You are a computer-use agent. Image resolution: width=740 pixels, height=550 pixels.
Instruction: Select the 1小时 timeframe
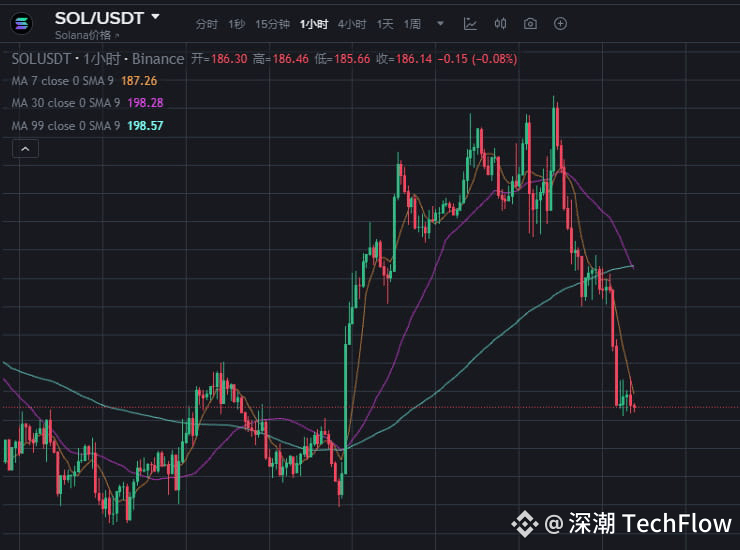tap(313, 24)
